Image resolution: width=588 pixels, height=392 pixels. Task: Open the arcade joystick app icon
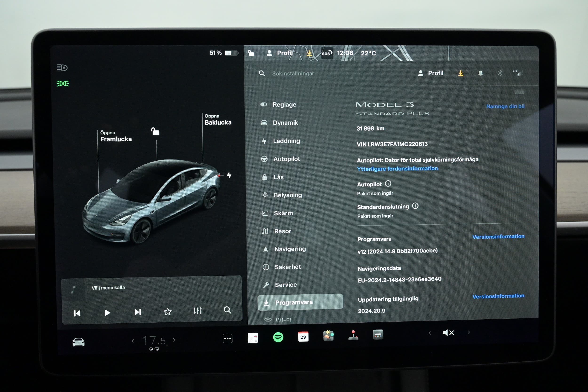[x=353, y=335]
